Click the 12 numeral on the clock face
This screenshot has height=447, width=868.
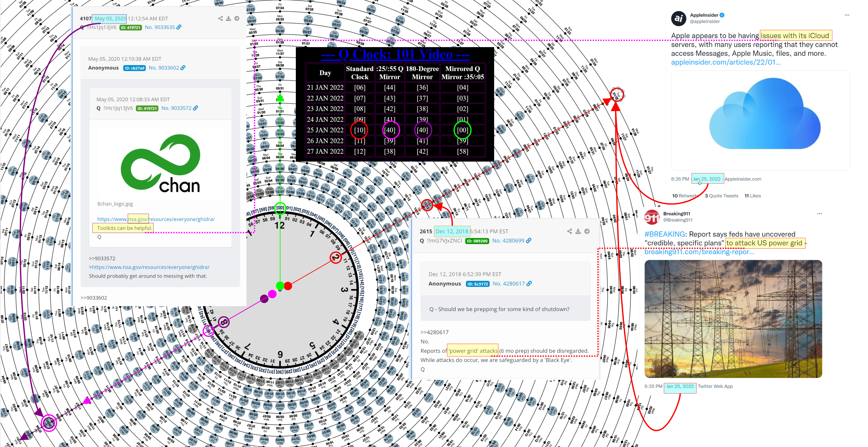(280, 225)
